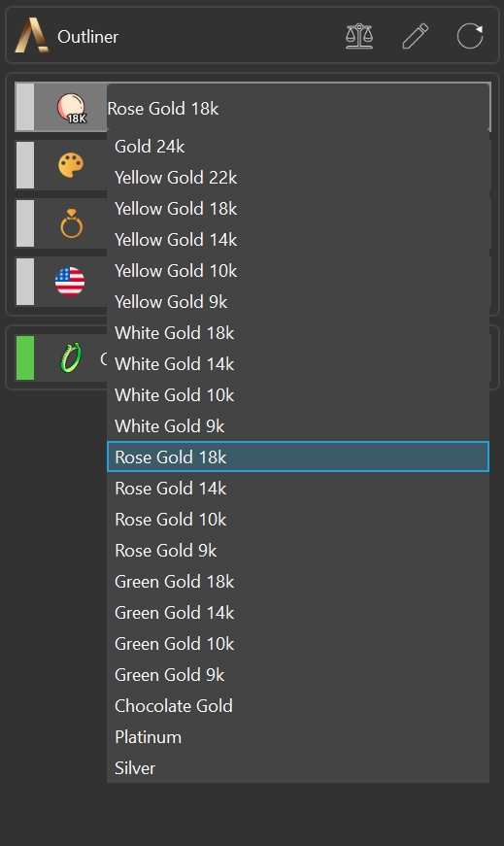Click the orange paint palette icon
Viewport: 504px width, 846px height.
click(71, 165)
